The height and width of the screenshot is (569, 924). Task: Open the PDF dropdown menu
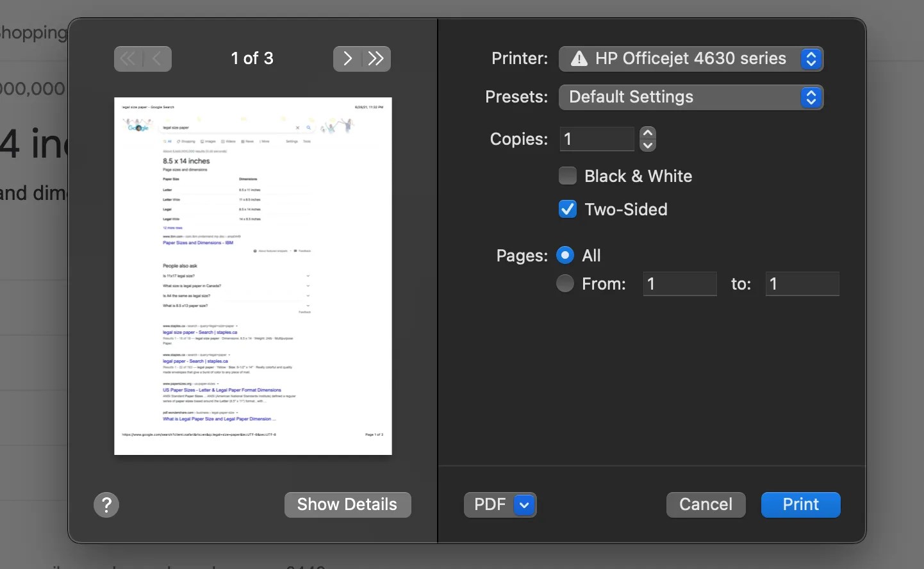[500, 504]
